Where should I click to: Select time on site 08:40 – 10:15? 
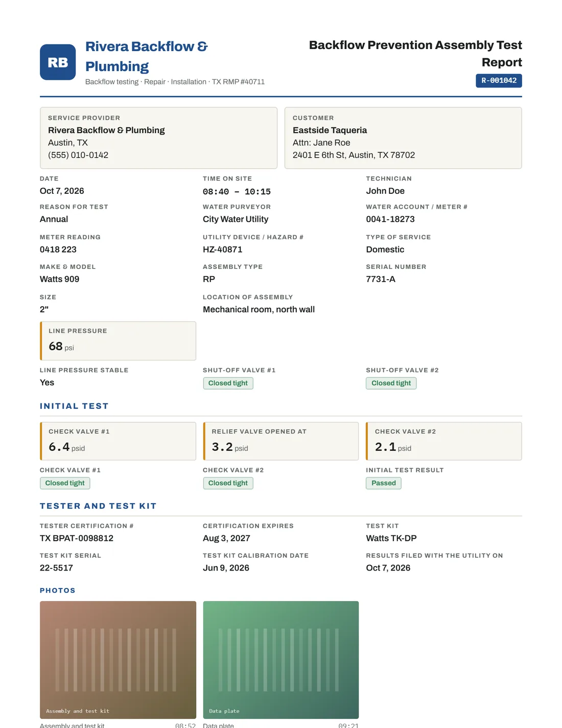[237, 192]
